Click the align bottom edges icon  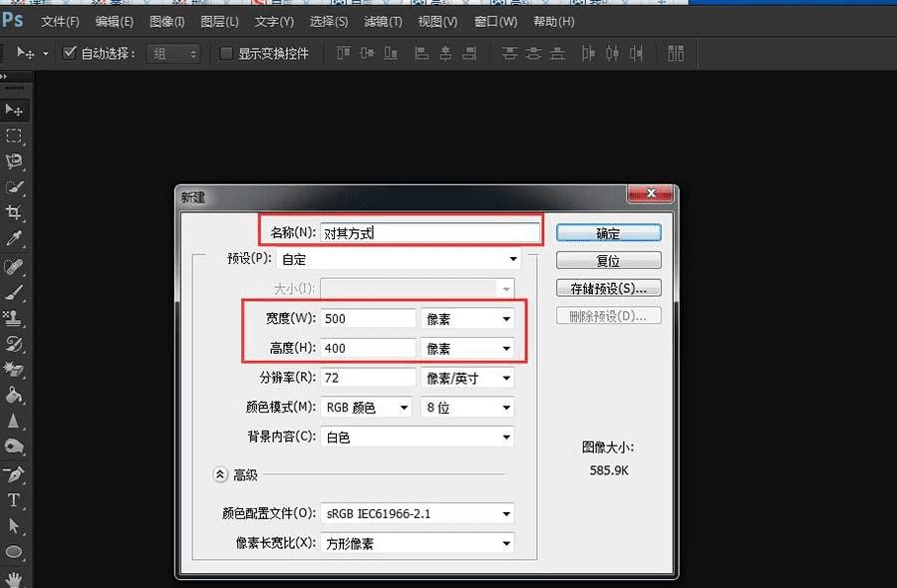[391, 53]
